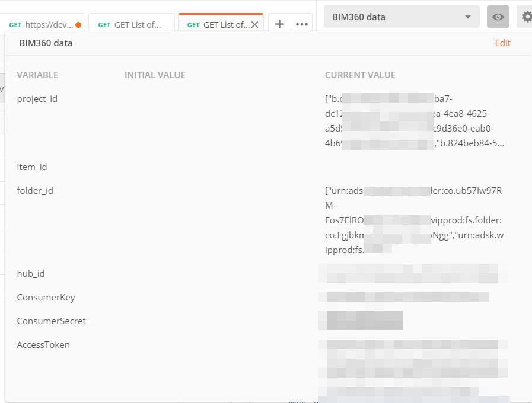The height and width of the screenshot is (403, 532).
Task: Open the tab options ellipsis menu
Action: point(302,24)
